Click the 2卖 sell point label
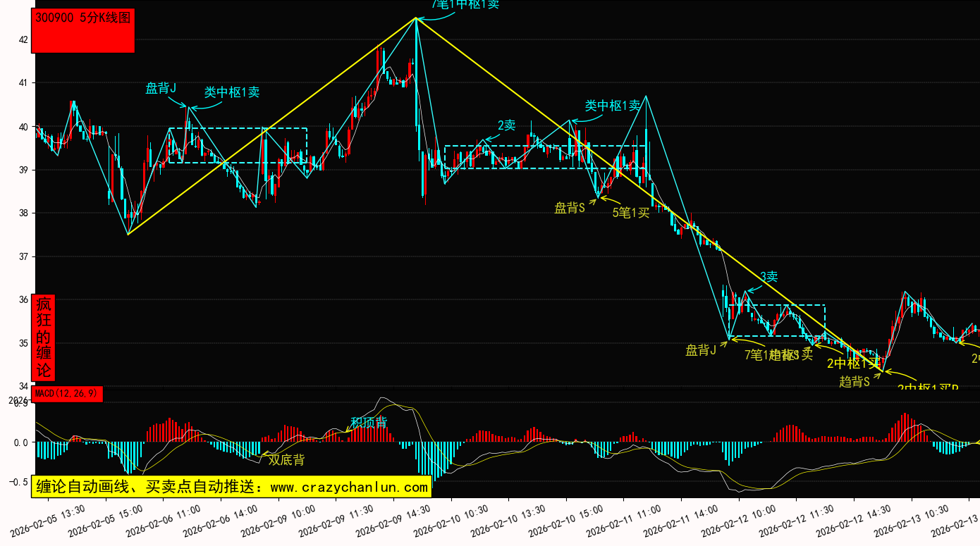Screen dimensions: 980x546 click(506, 125)
